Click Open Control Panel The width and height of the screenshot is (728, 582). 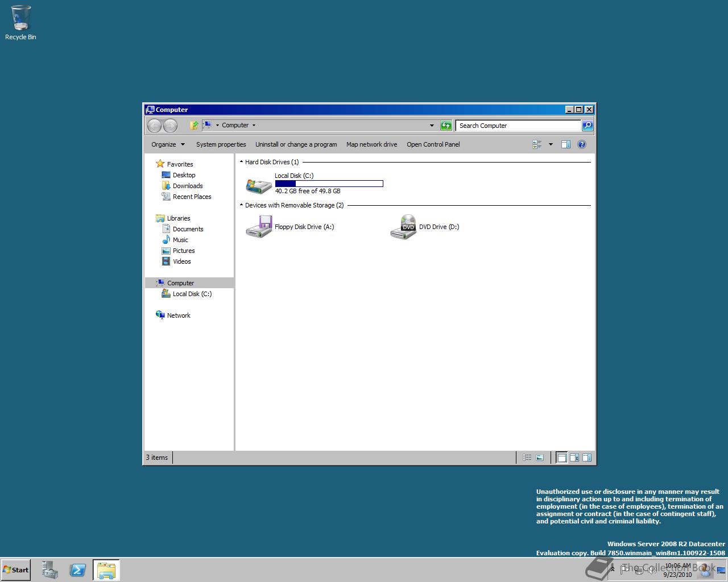(x=433, y=144)
